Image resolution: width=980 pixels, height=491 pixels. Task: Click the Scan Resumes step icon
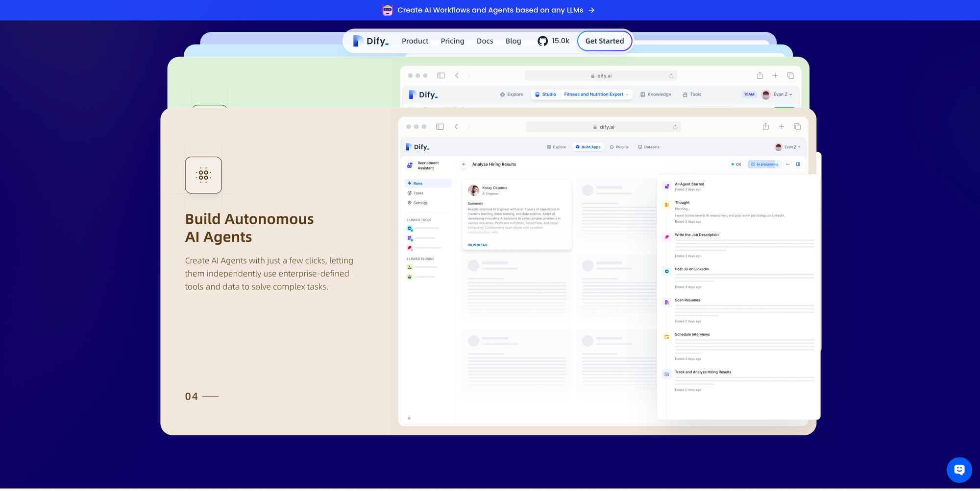(666, 303)
